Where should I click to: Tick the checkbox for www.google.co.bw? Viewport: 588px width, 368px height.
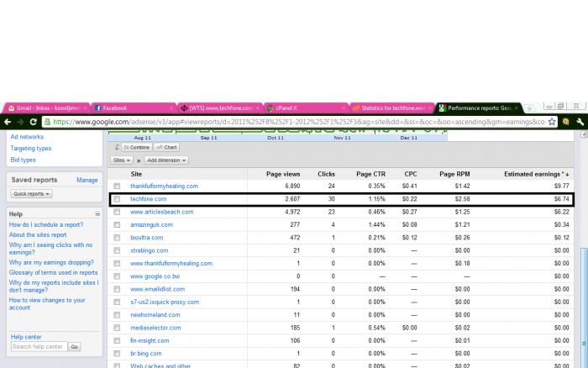[117, 276]
